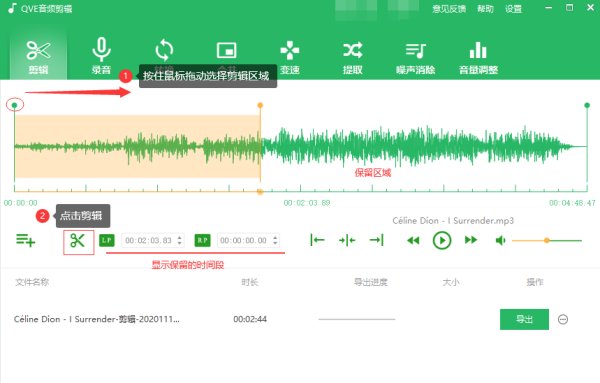Viewport: 600px width, 383px height.
Task: Focus the LP time field 00:02:03.83
Action: [x=149, y=240]
